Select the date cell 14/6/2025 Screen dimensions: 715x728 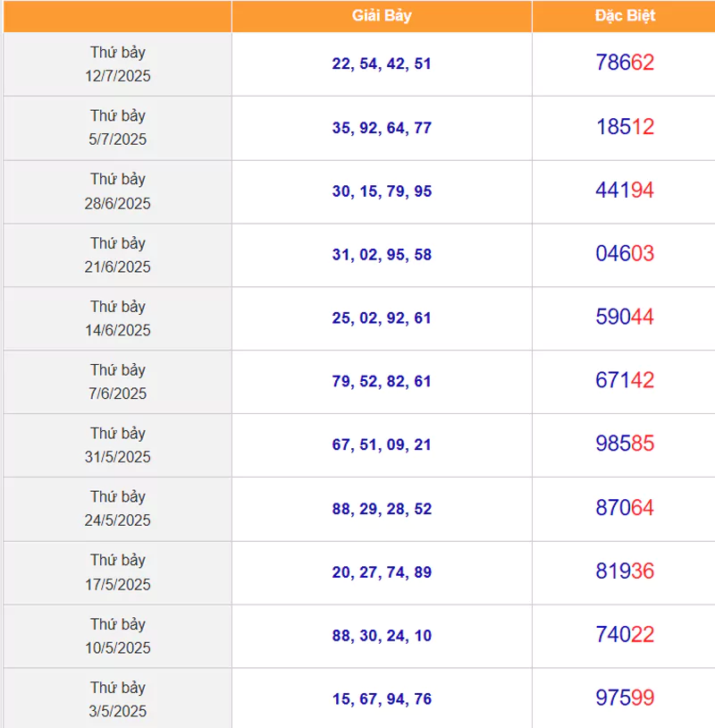click(x=117, y=318)
